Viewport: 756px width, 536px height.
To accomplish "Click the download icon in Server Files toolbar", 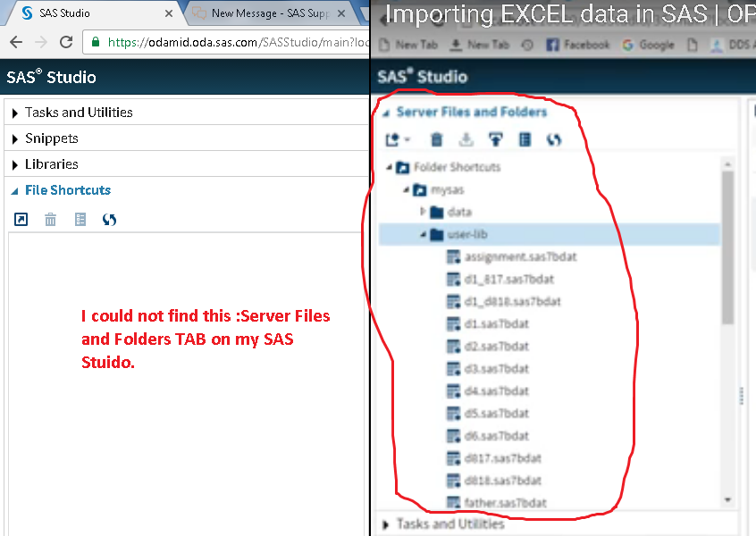I will pyautogui.click(x=466, y=139).
